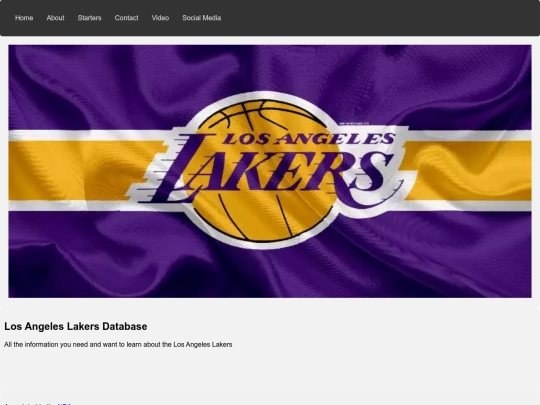The height and width of the screenshot is (405, 540).
Task: Select the Los Angeles Lakers Database heading
Action: tap(76, 326)
